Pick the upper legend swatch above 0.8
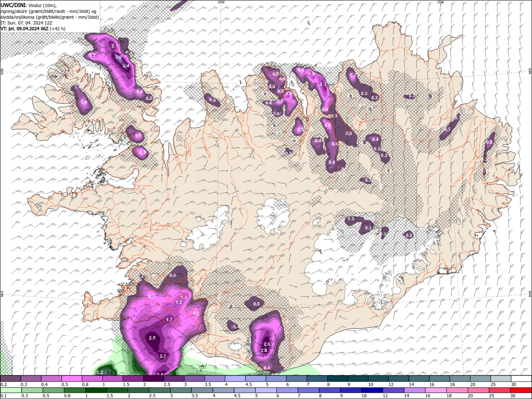Image resolution: width=532 pixels, height=399 pixels. [92, 379]
